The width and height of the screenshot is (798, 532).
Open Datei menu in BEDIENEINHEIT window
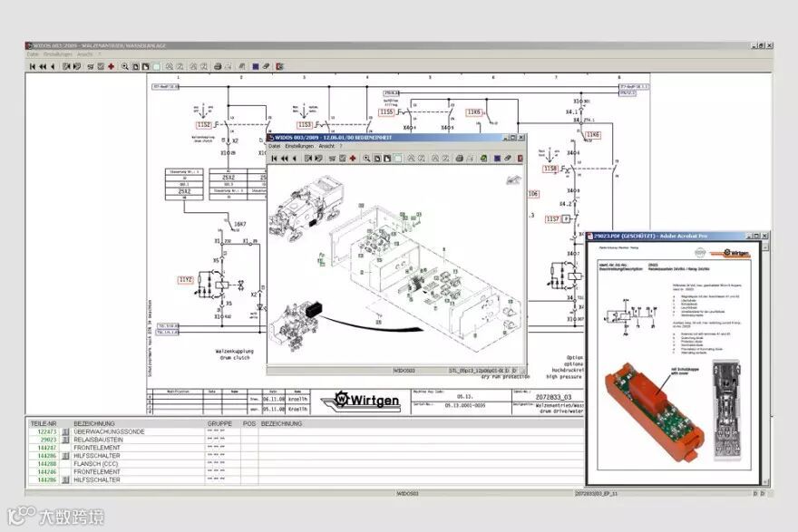coord(274,146)
